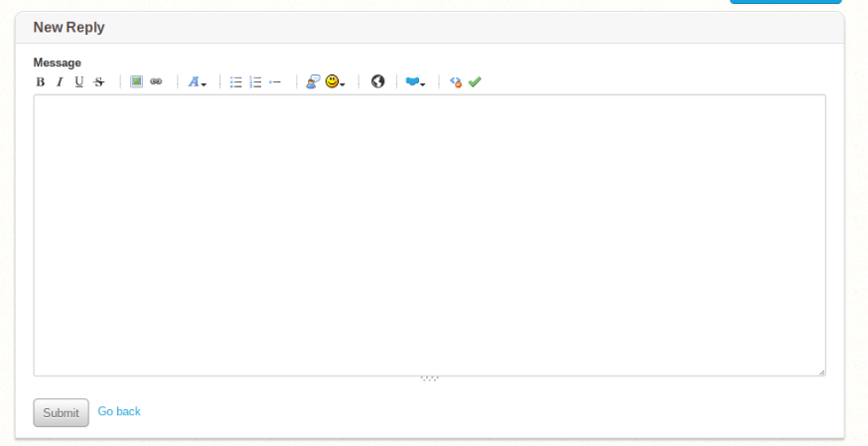
Task: Click the globe icon in the toolbar
Action: (377, 82)
